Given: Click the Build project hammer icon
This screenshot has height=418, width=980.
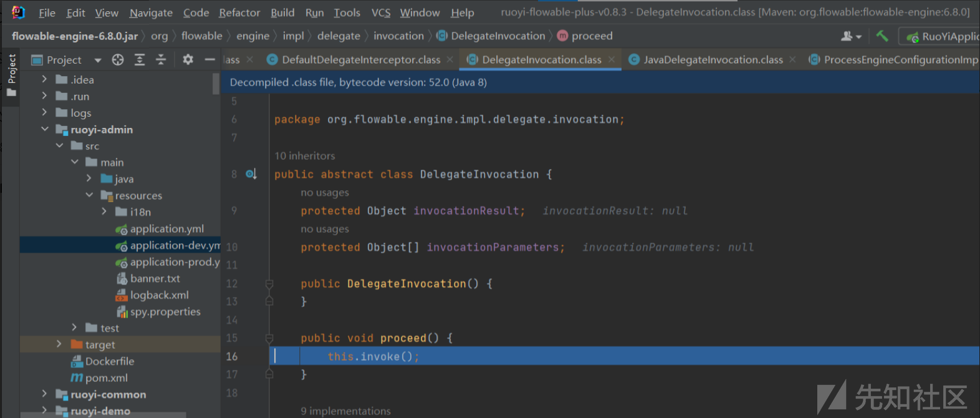Looking at the screenshot, I should tap(882, 36).
